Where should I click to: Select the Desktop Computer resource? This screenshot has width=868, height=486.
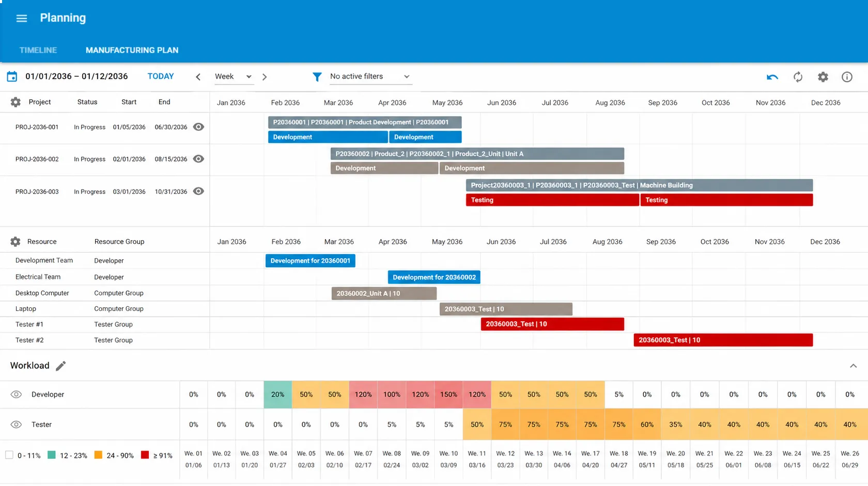tap(42, 293)
